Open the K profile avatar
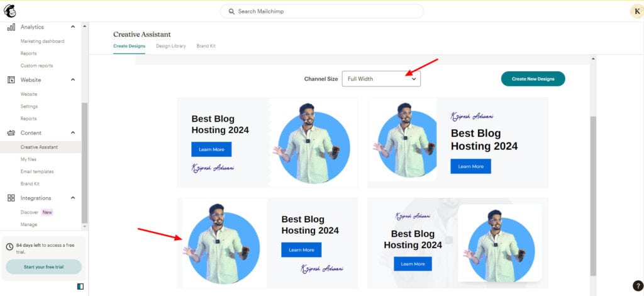 coord(636,11)
